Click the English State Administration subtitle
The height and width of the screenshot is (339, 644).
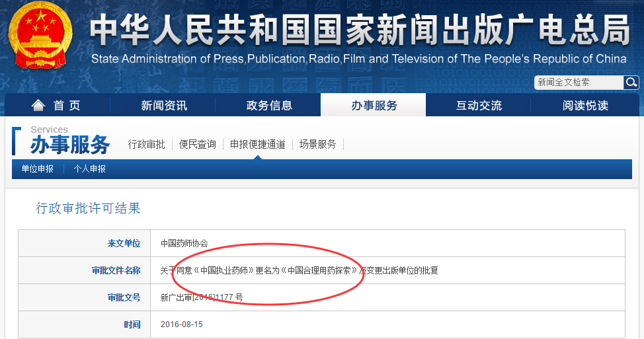click(x=358, y=59)
